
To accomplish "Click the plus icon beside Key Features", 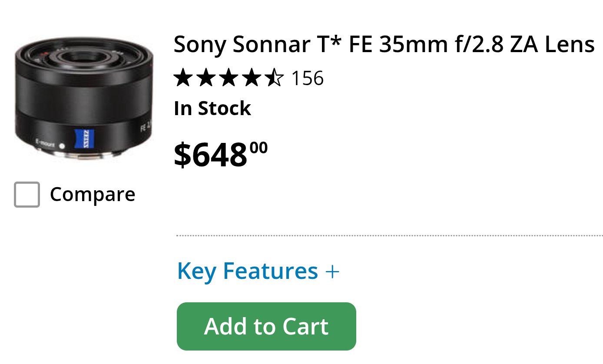I will click(332, 272).
